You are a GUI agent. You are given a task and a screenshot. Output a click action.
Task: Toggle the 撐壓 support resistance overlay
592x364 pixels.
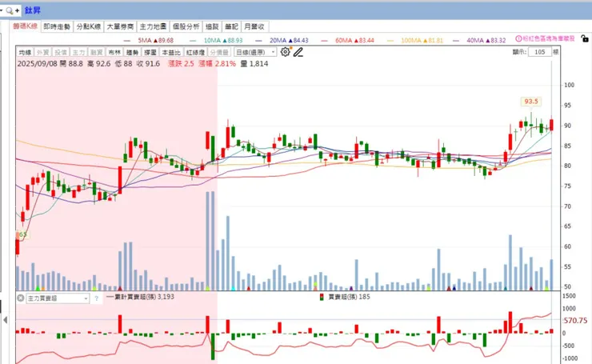[x=150, y=52]
